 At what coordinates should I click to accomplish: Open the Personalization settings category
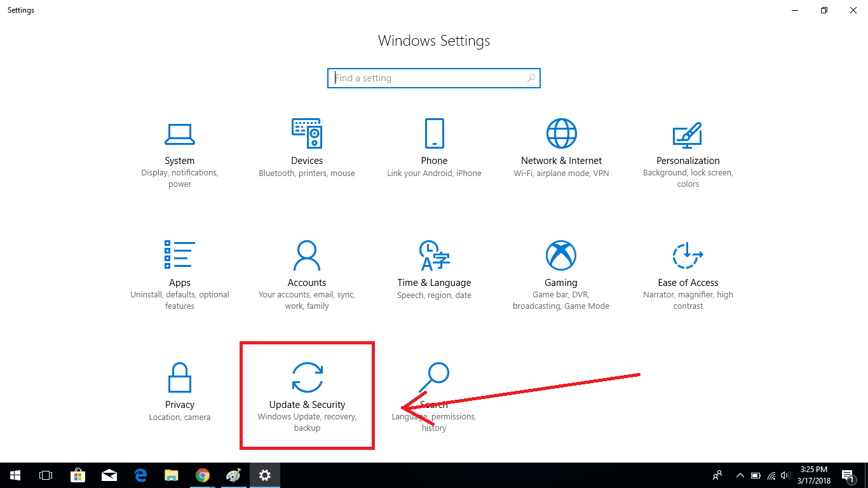(688, 154)
